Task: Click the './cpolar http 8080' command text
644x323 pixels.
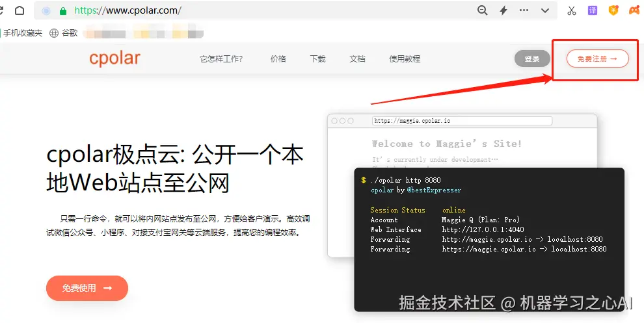Action: coord(405,180)
